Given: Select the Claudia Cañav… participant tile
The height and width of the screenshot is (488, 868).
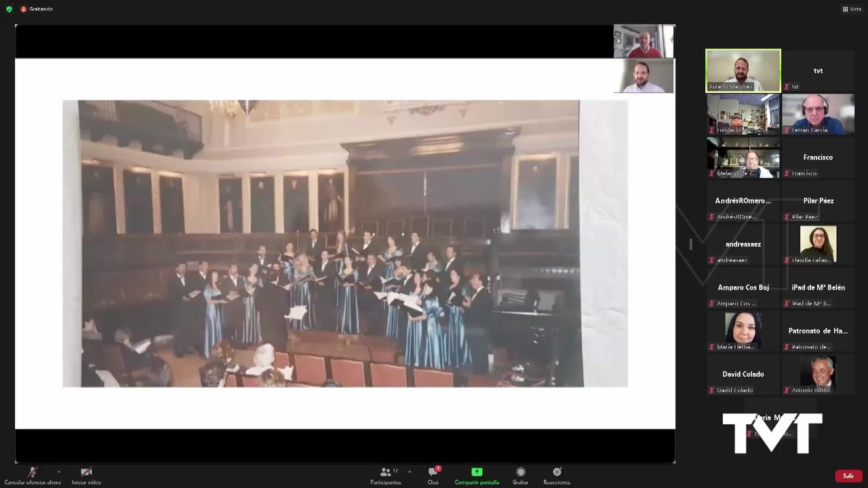Looking at the screenshot, I should (x=818, y=244).
